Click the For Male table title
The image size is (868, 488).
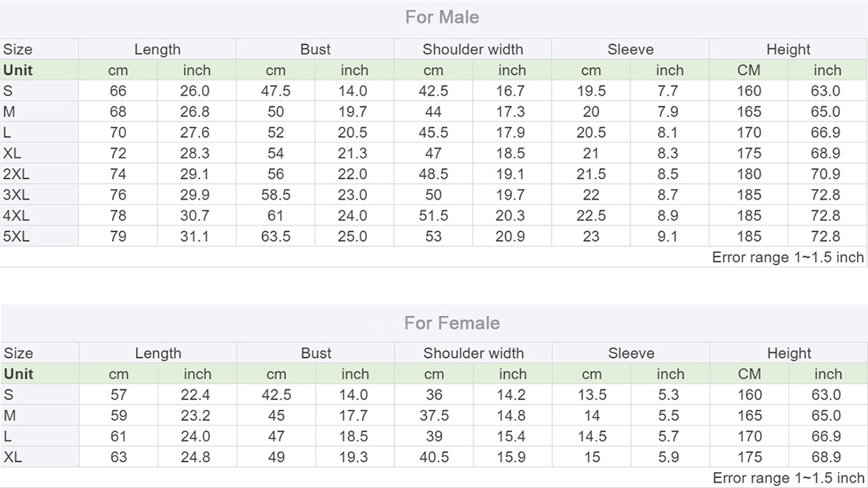coord(441,17)
